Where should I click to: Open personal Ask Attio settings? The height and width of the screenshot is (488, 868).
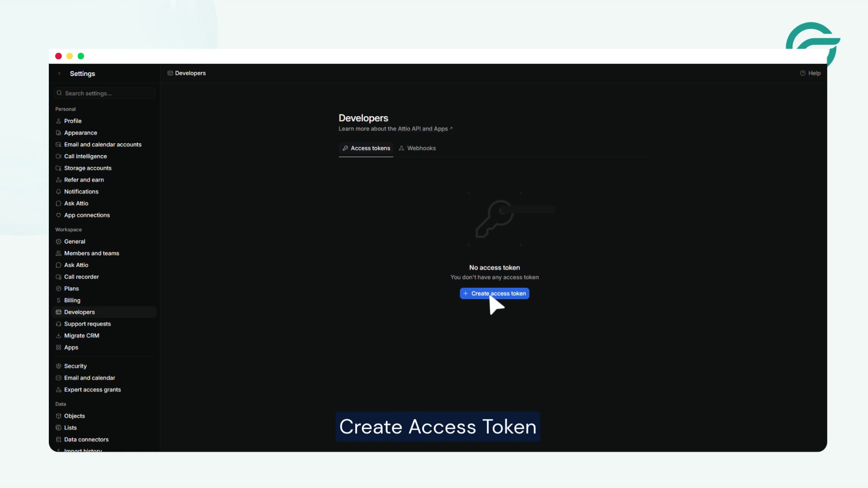coord(104,203)
